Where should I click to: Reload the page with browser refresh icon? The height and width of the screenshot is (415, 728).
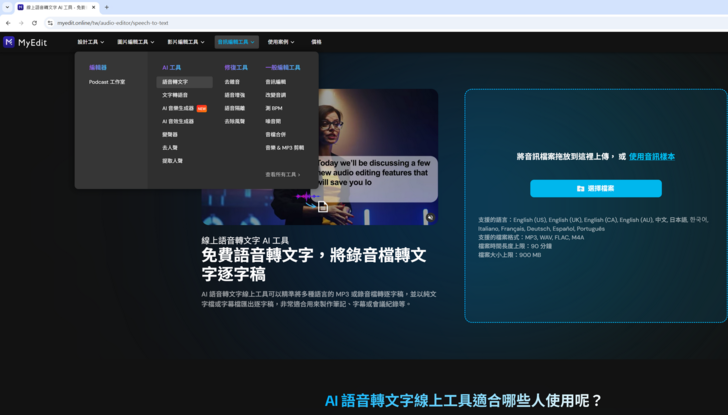(34, 22)
